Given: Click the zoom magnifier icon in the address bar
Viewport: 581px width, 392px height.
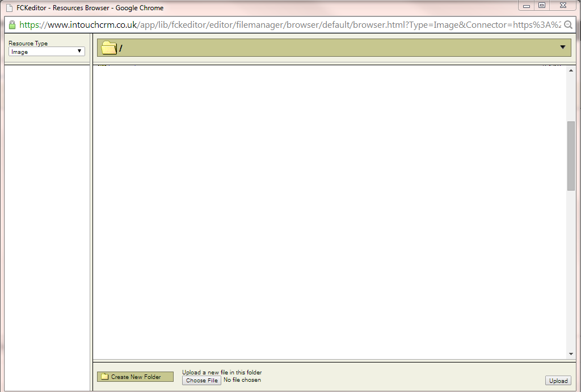Looking at the screenshot, I should (567, 25).
